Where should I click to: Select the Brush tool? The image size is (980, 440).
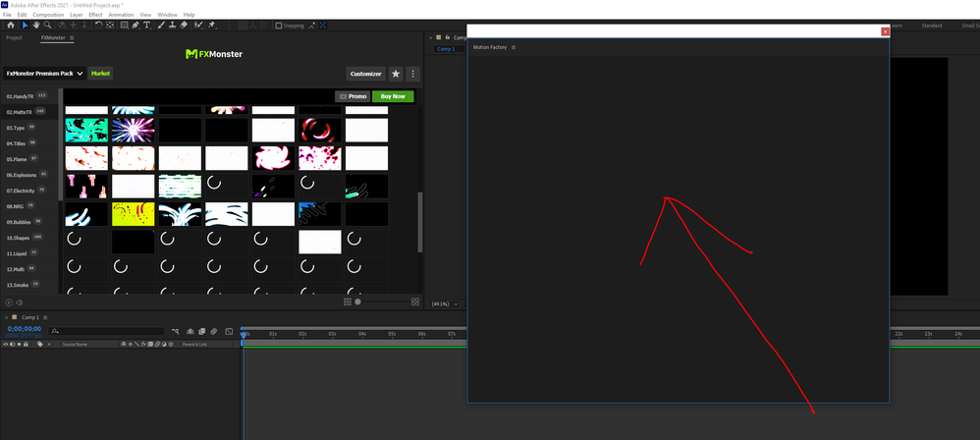pos(161,25)
